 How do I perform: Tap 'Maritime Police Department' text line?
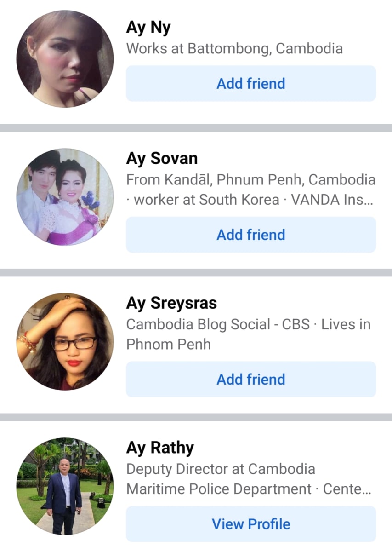click(219, 489)
